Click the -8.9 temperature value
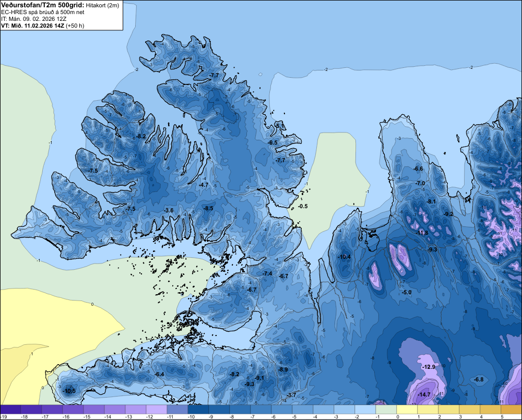 pyautogui.click(x=282, y=369)
